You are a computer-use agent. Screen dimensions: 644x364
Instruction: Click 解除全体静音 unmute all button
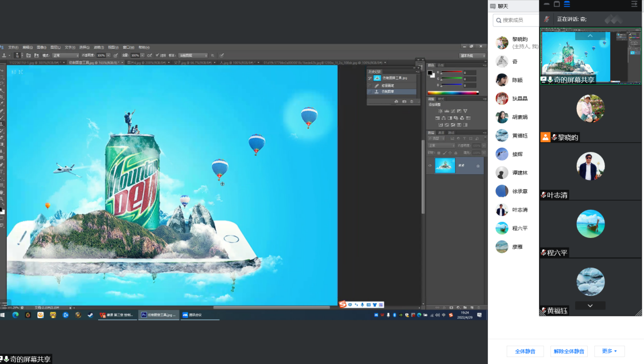569,351
